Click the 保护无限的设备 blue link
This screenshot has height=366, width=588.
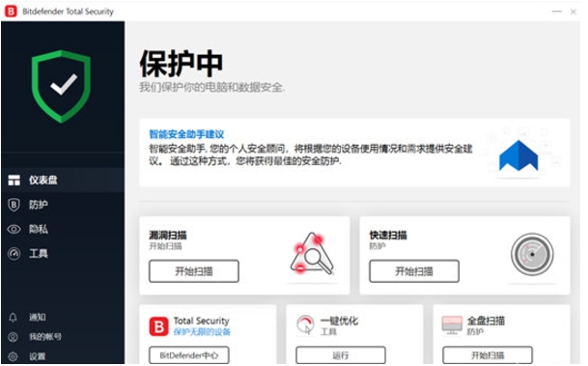tap(202, 332)
